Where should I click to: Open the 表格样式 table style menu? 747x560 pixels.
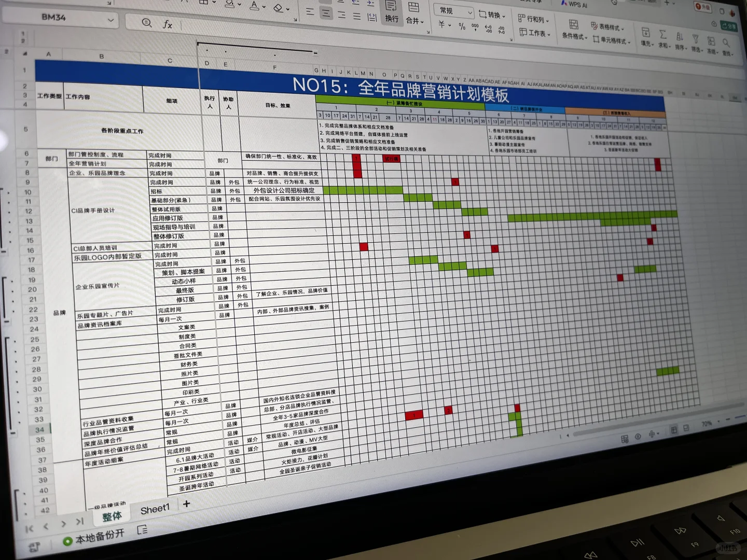(607, 26)
